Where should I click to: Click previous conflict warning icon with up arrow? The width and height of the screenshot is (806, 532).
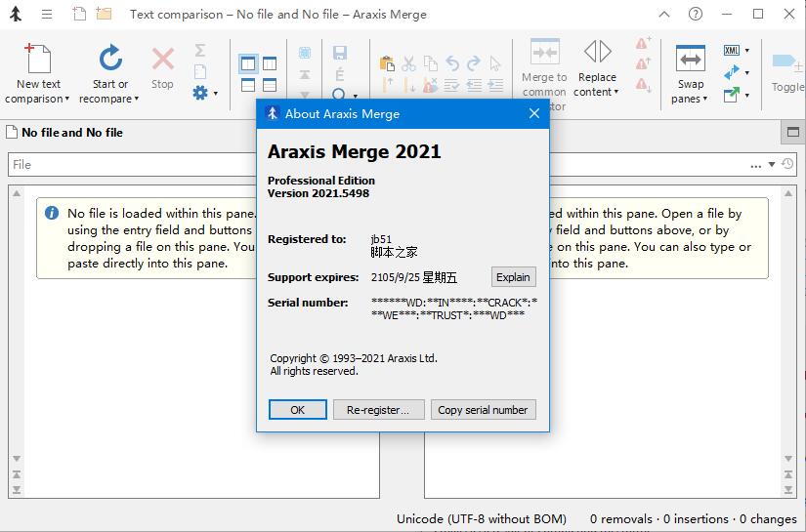(644, 63)
